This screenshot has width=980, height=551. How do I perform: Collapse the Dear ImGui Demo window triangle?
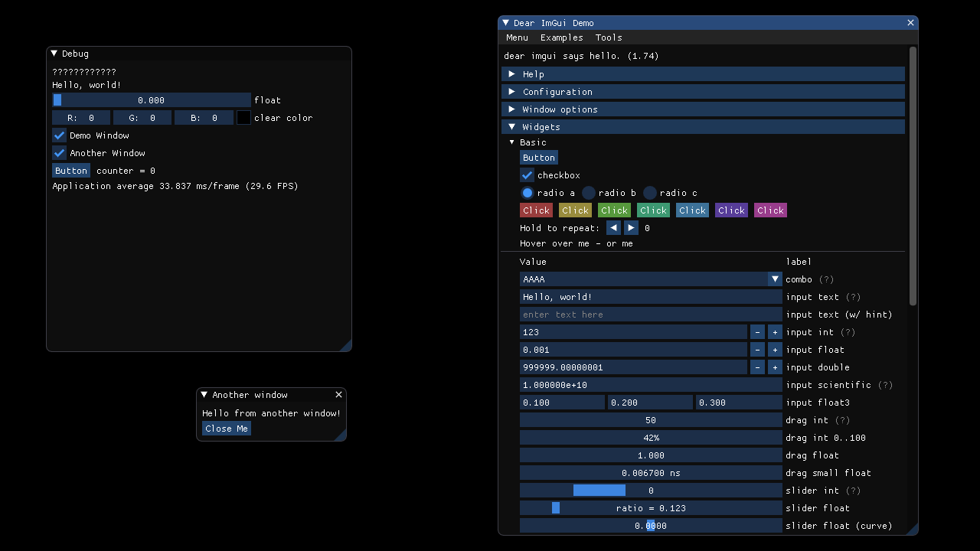point(506,23)
